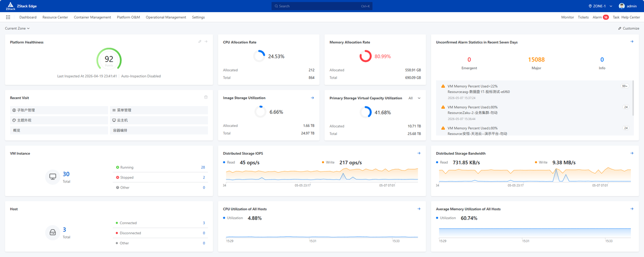The width and height of the screenshot is (644, 257).
Task: Click the Customize dashboard button
Action: point(628,28)
